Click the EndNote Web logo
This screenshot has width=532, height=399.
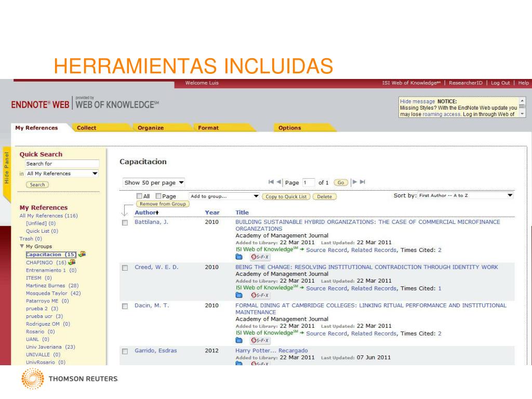[40, 104]
